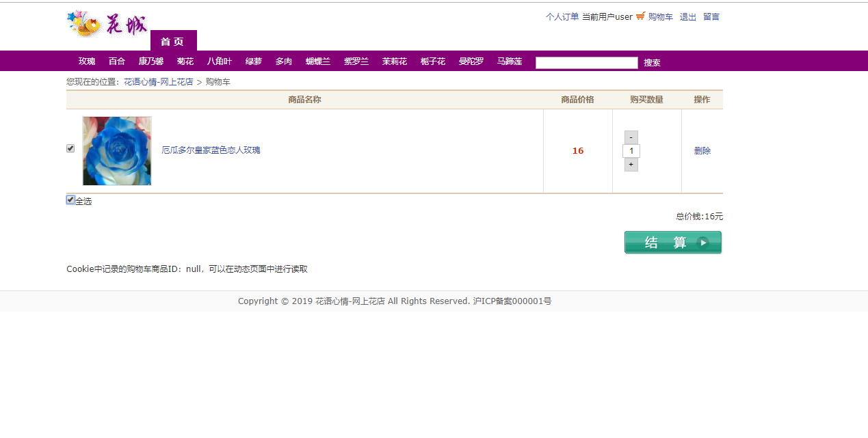Toggle the 全选 select-all checkbox
Image resolution: width=868 pixels, height=438 pixels.
(x=70, y=200)
